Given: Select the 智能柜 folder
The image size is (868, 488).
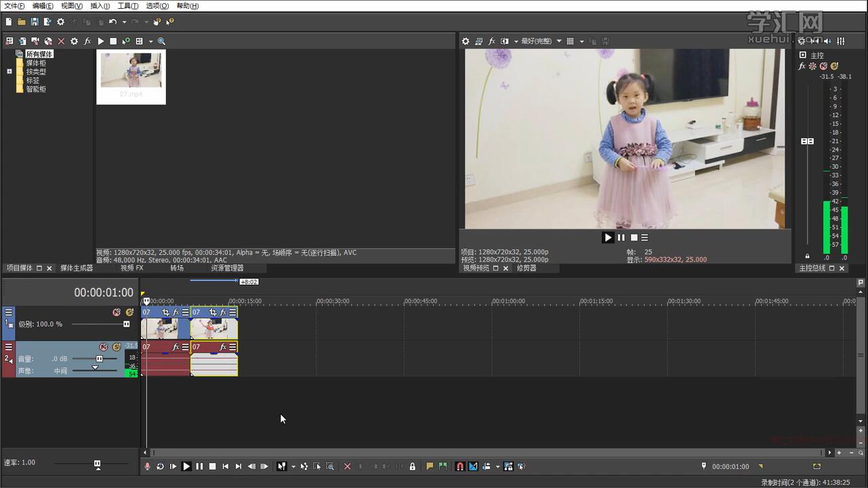Looking at the screenshot, I should pyautogui.click(x=36, y=89).
